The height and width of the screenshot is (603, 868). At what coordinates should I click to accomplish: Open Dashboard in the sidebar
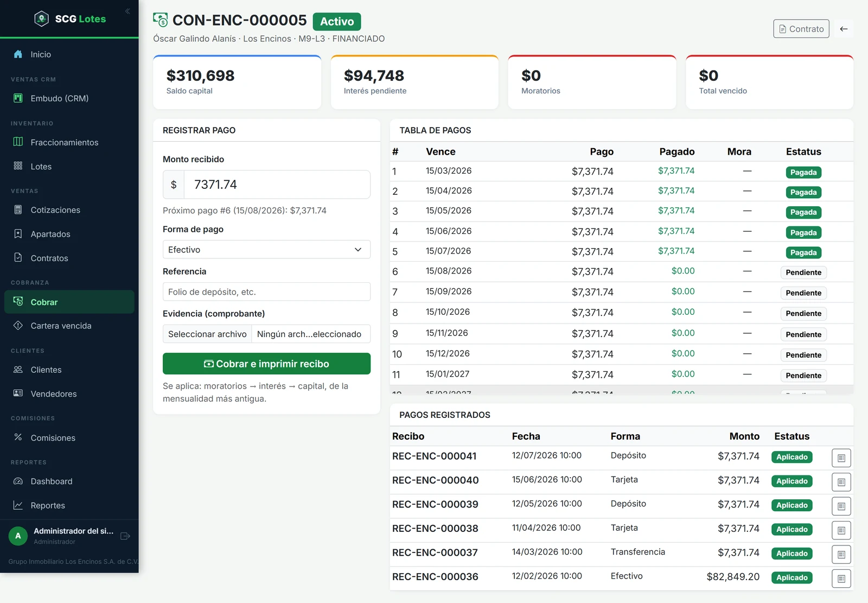coord(69,481)
